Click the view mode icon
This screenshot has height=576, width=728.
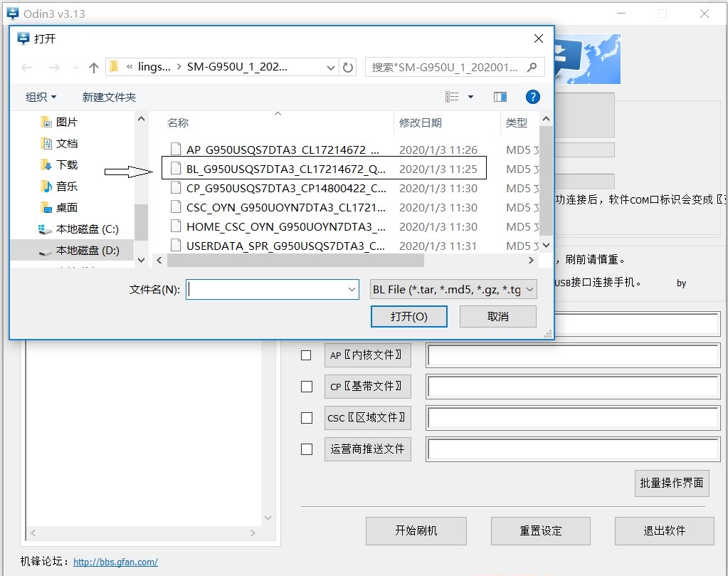pyautogui.click(x=452, y=97)
